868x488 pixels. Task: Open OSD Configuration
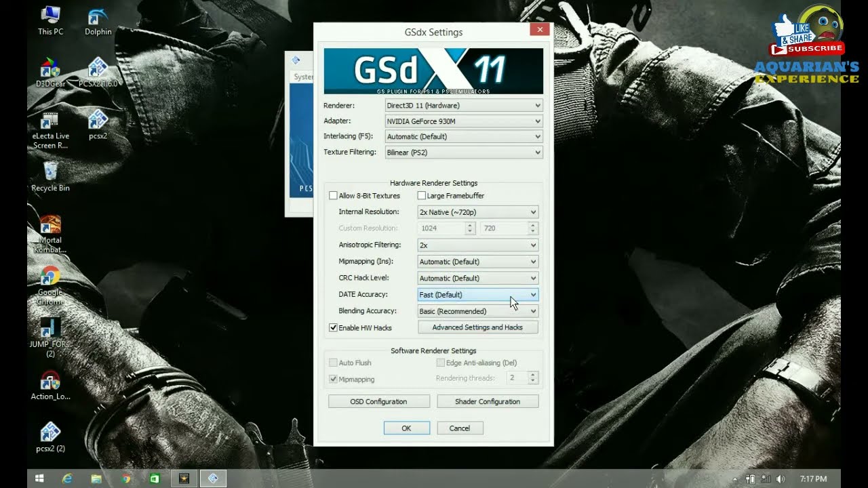[379, 402]
